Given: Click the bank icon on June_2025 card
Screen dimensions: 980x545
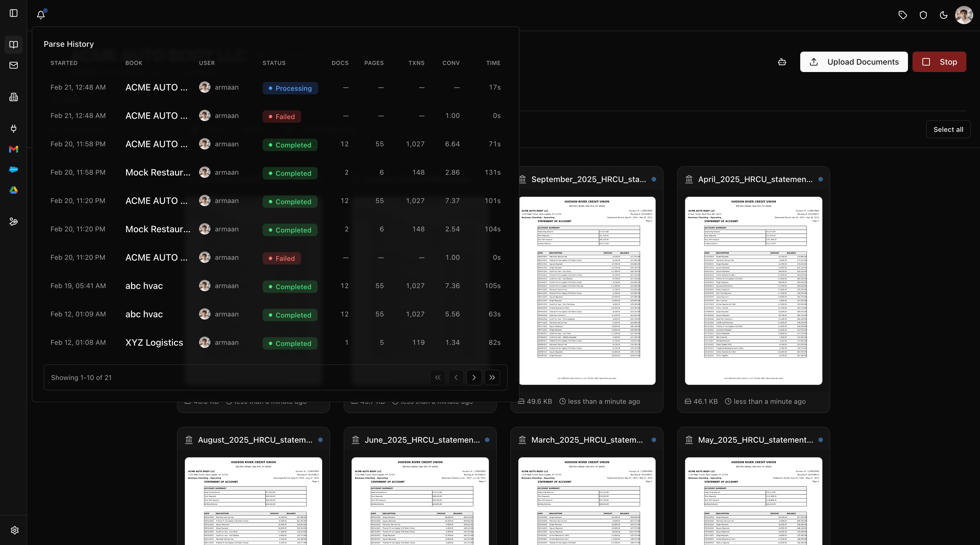Looking at the screenshot, I should coord(355,440).
